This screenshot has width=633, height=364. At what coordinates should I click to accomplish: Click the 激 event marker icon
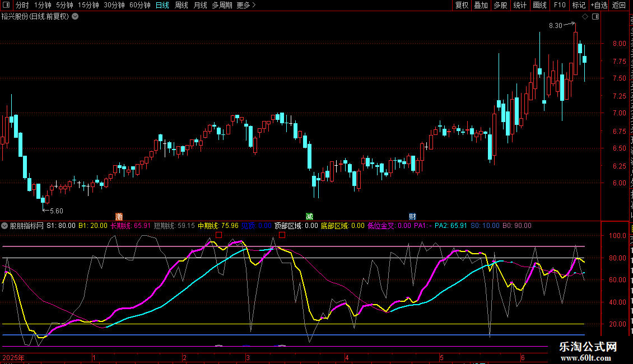tap(119, 217)
